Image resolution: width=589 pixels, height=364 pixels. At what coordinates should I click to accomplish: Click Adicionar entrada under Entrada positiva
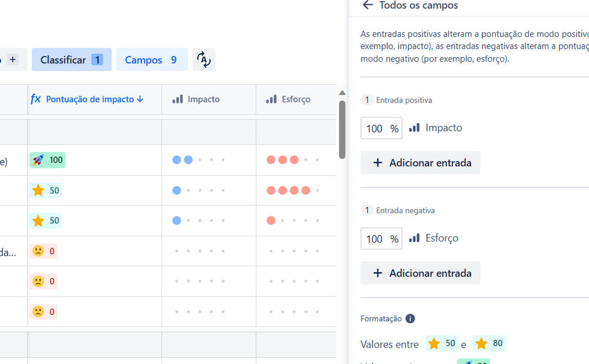[420, 162]
